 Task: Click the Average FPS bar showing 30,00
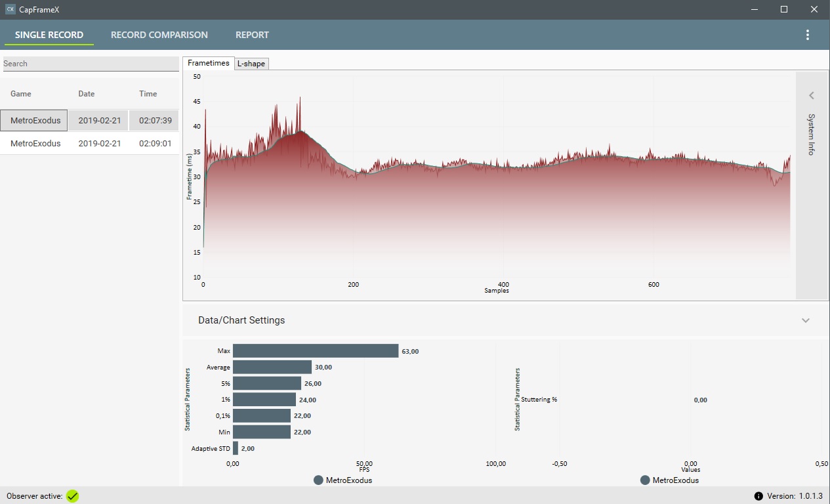pyautogui.click(x=272, y=367)
